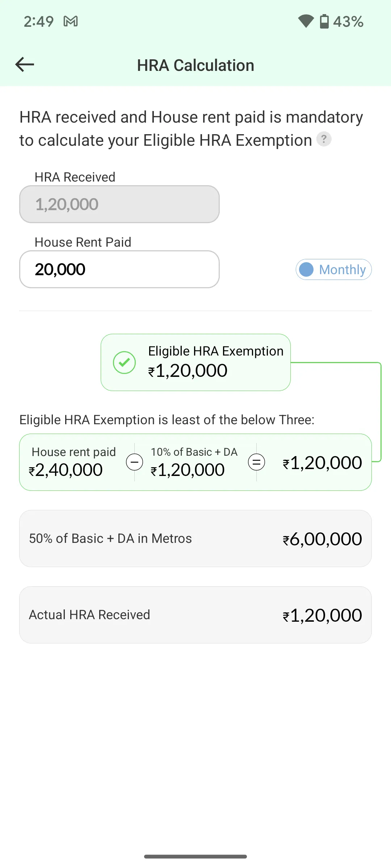
Task: Tap the 10% of Basic + DA amount
Action: [188, 470]
